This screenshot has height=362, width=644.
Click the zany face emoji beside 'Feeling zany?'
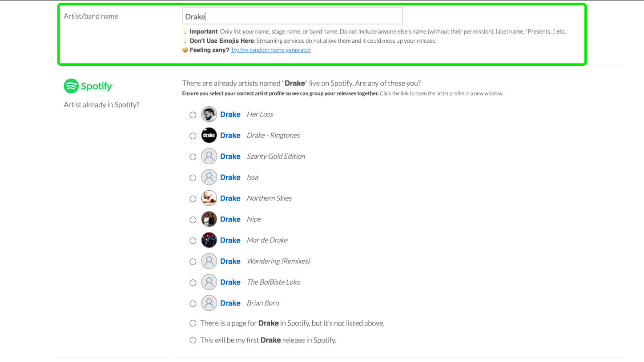(x=185, y=50)
